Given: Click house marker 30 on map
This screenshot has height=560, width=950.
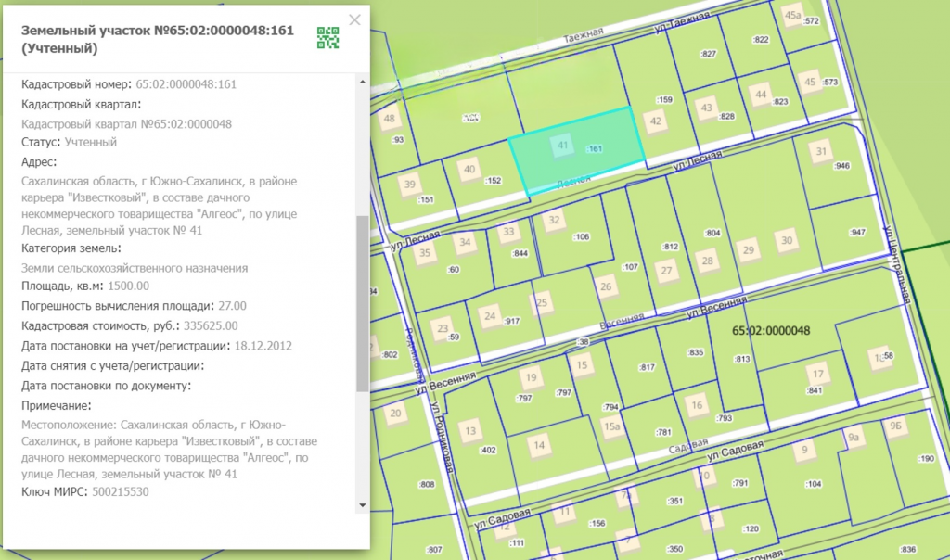Looking at the screenshot, I should pos(787,240).
